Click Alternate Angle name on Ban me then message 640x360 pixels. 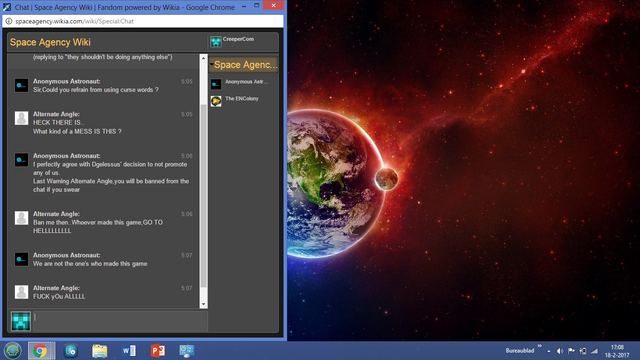[x=56, y=214]
